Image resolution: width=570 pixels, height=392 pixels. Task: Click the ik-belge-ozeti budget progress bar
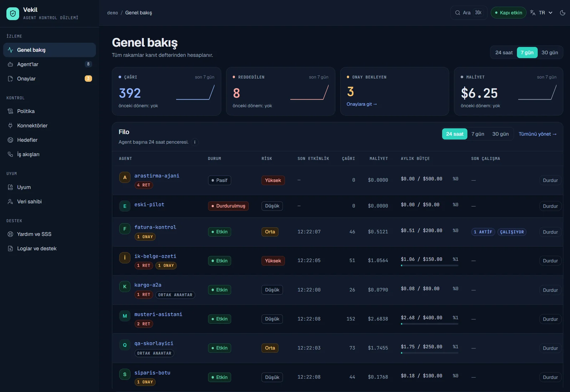tap(429, 265)
